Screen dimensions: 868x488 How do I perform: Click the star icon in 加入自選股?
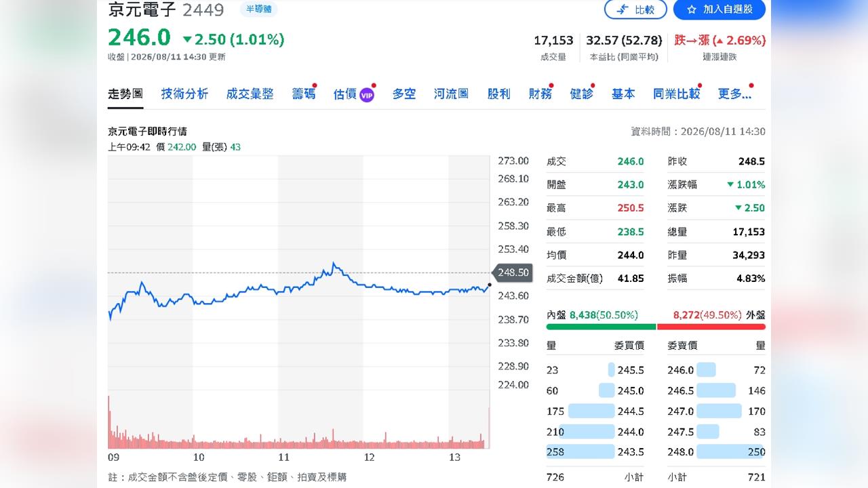(692, 9)
